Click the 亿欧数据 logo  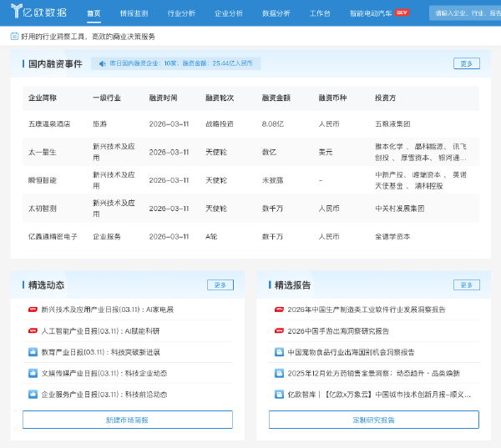click(38, 13)
